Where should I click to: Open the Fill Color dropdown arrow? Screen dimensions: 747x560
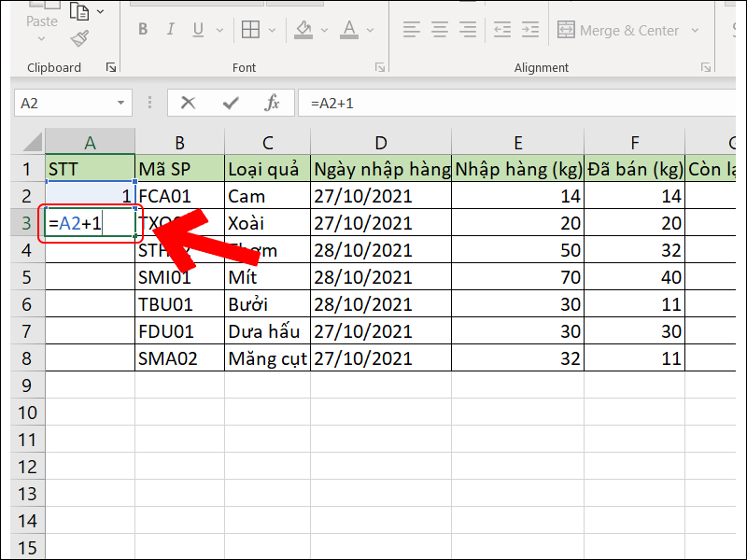(x=325, y=29)
